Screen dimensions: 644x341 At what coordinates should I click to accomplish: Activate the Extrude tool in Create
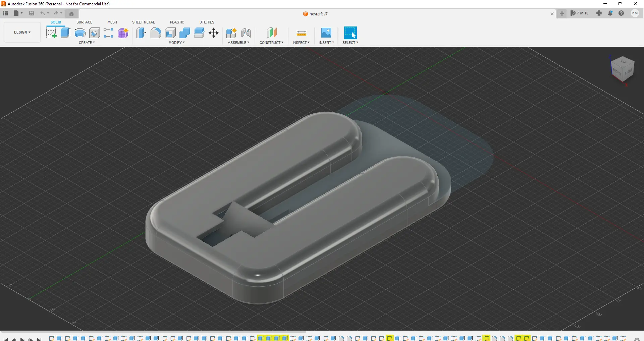(65, 33)
